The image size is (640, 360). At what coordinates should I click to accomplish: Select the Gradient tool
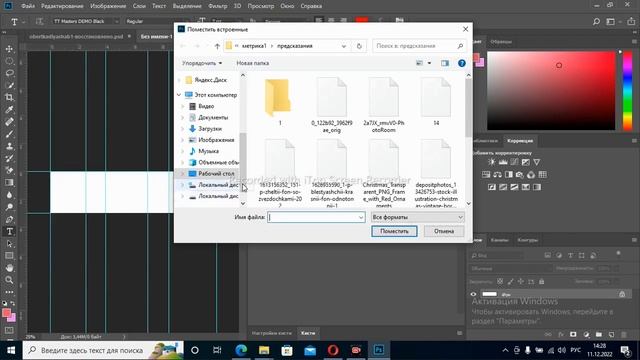pos(9,182)
